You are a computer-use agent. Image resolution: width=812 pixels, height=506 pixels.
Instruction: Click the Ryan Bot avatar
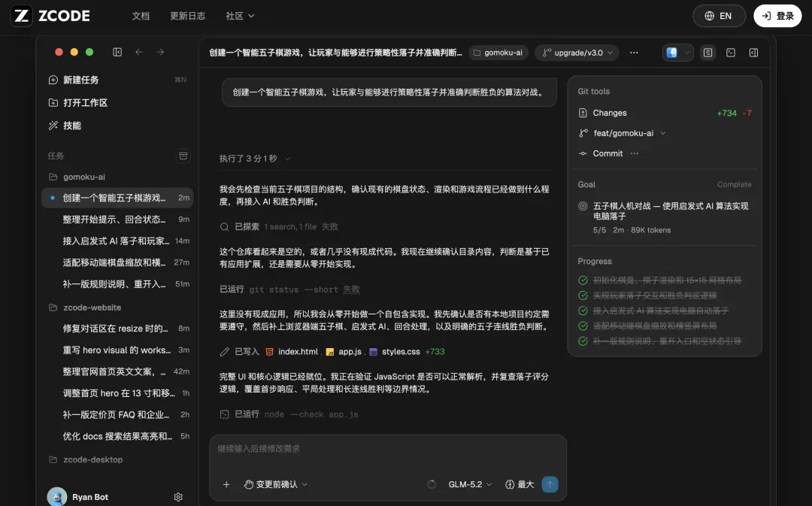(57, 496)
